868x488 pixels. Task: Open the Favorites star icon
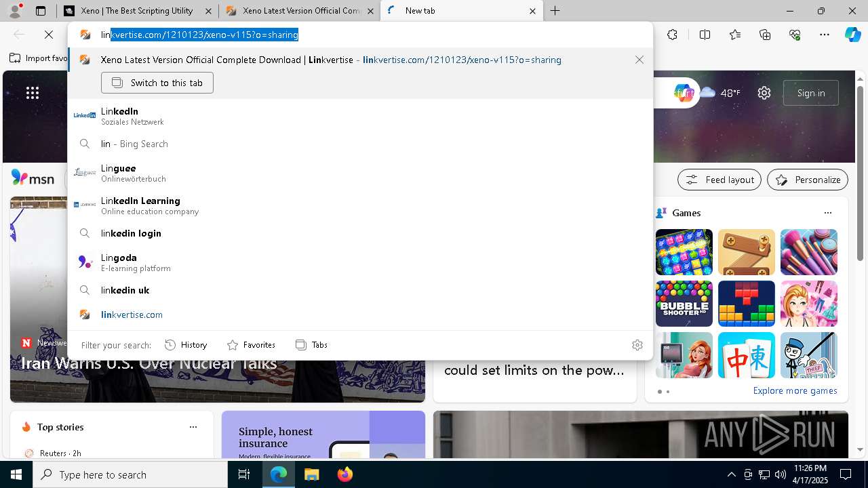(x=735, y=35)
